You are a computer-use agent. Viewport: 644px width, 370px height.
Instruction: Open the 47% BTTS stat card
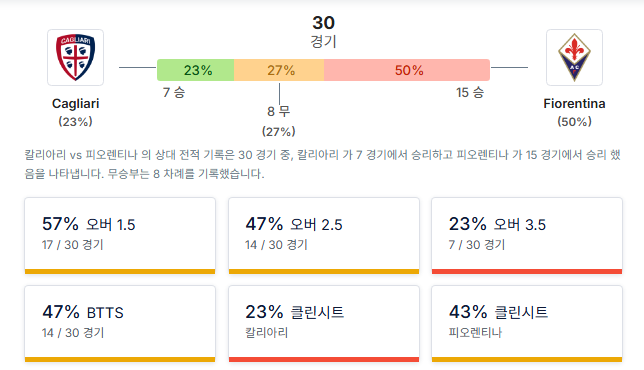point(120,324)
